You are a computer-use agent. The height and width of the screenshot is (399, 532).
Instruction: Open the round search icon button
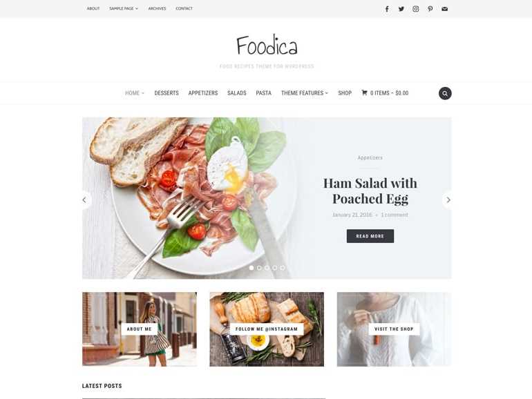point(445,93)
